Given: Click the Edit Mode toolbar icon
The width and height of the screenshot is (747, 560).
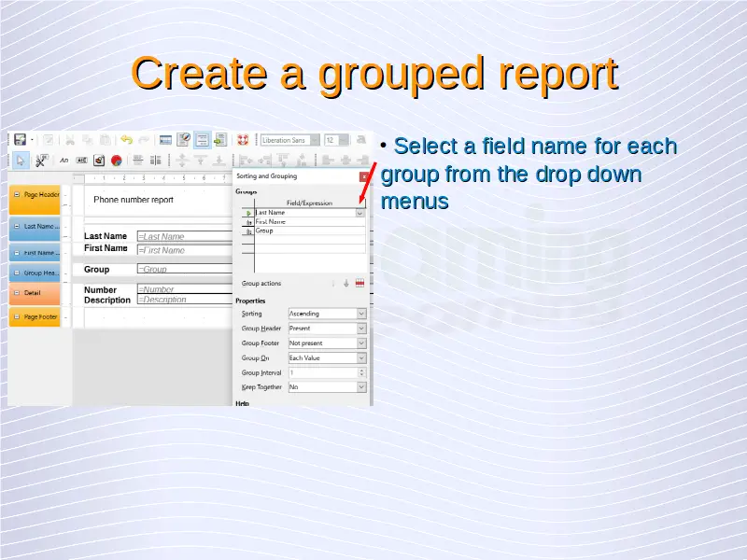Looking at the screenshot, I should (49, 140).
